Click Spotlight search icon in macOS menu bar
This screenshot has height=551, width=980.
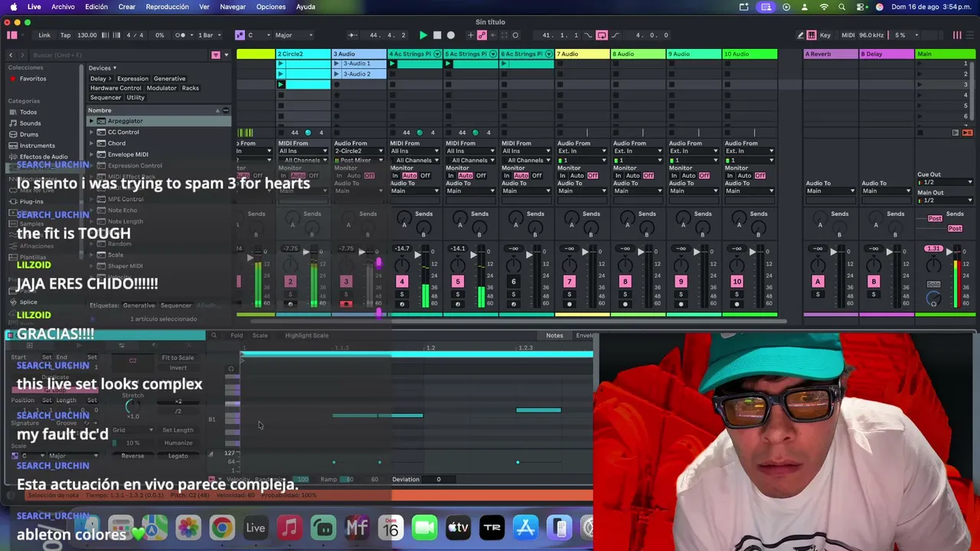(841, 7)
